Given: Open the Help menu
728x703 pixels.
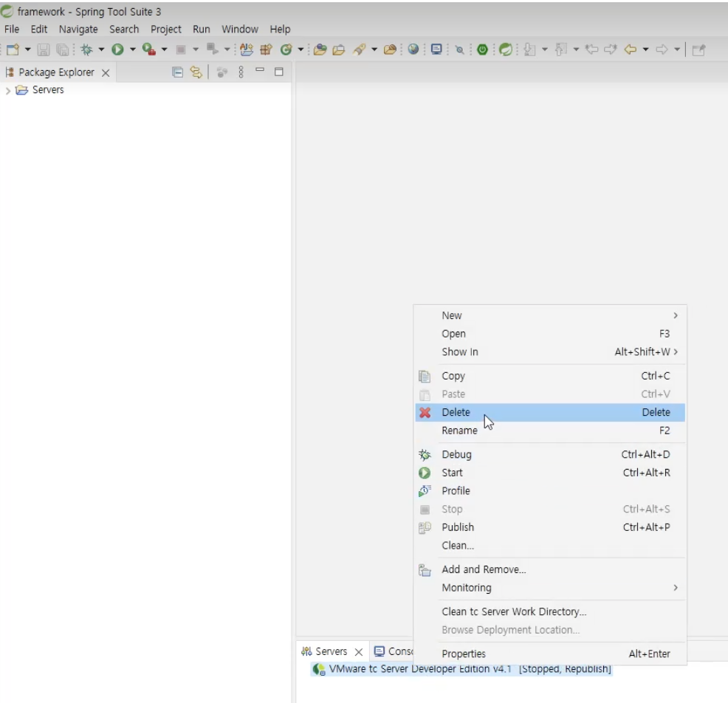Looking at the screenshot, I should pyautogui.click(x=280, y=29).
